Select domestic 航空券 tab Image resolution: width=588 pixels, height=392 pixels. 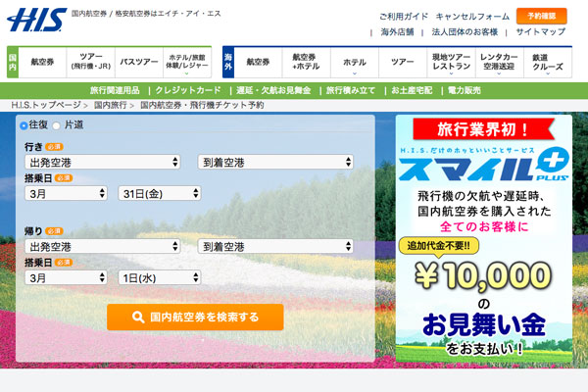(42, 63)
